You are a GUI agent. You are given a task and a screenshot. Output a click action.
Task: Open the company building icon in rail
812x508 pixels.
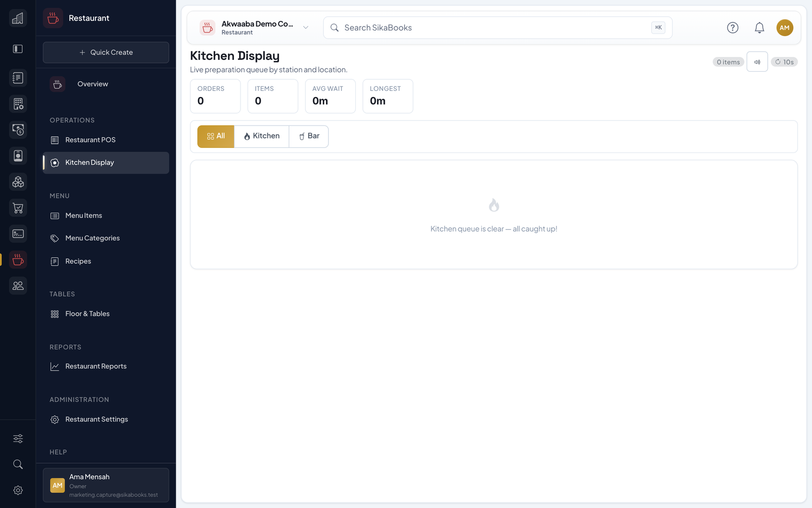(18, 18)
